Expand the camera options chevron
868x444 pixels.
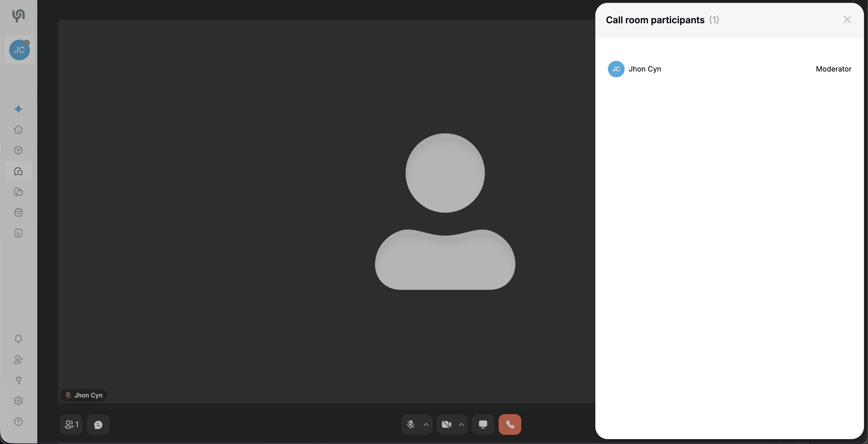[x=461, y=424]
